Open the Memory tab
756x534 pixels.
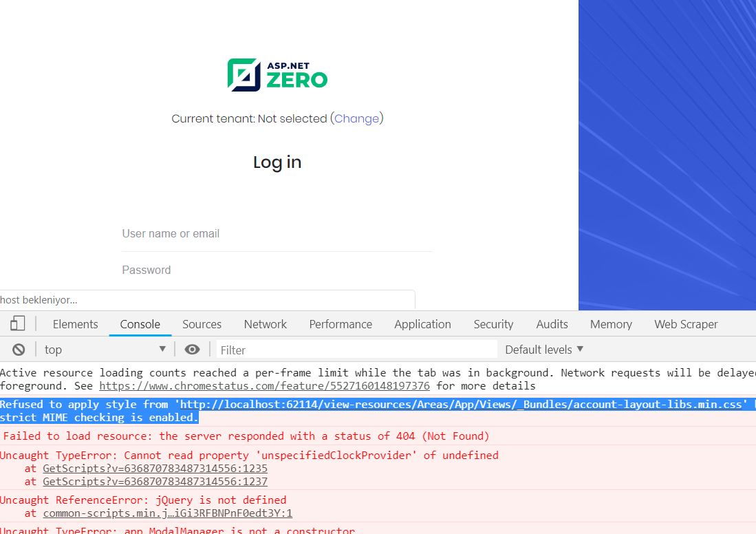[x=611, y=324]
